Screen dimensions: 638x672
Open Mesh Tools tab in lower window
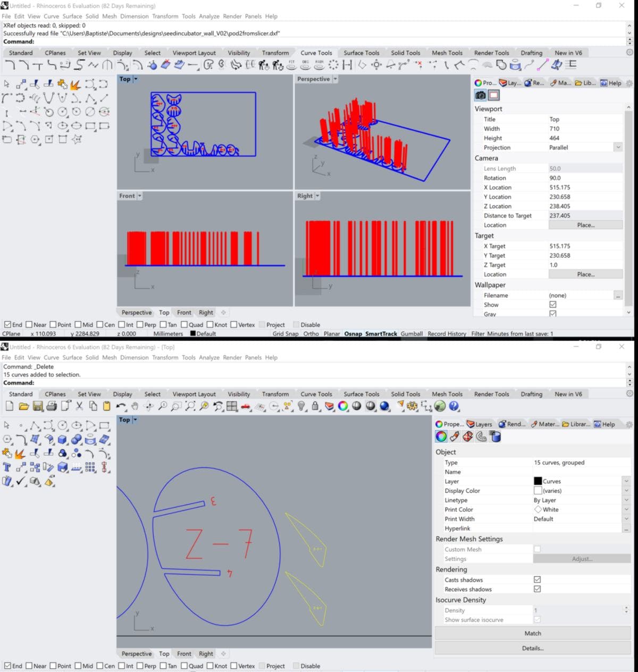point(447,394)
